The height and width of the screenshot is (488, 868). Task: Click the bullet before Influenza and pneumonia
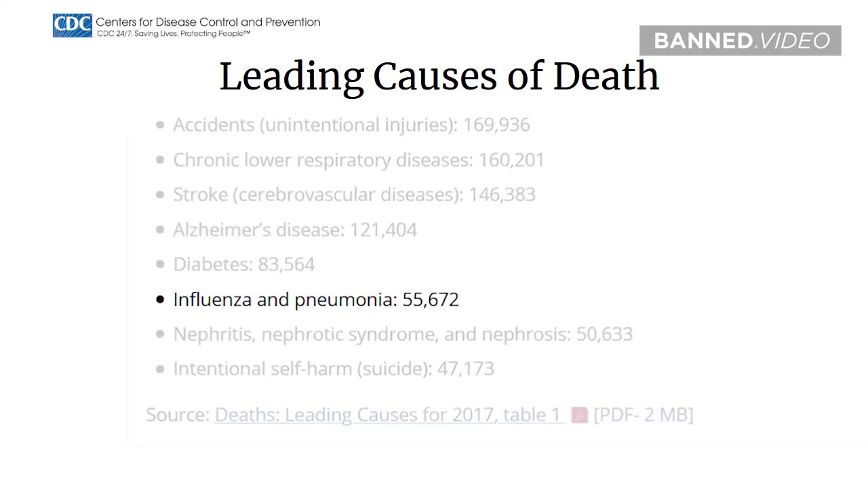click(160, 300)
